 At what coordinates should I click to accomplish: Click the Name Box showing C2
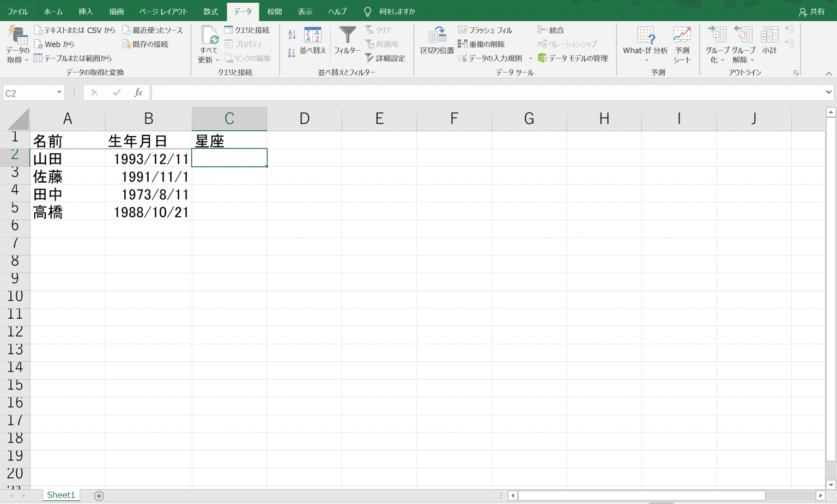30,93
